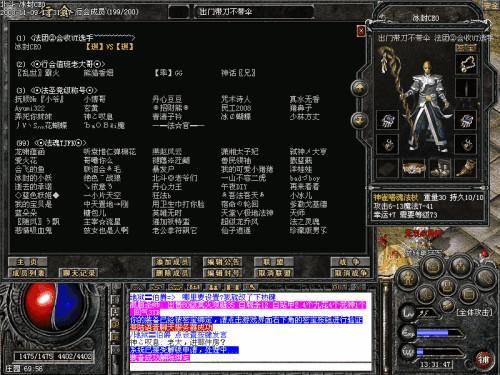Click the center round menu button

[447, 286]
